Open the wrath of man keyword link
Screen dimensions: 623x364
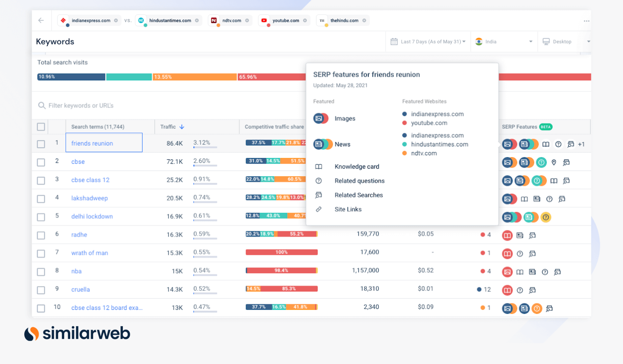(90, 253)
